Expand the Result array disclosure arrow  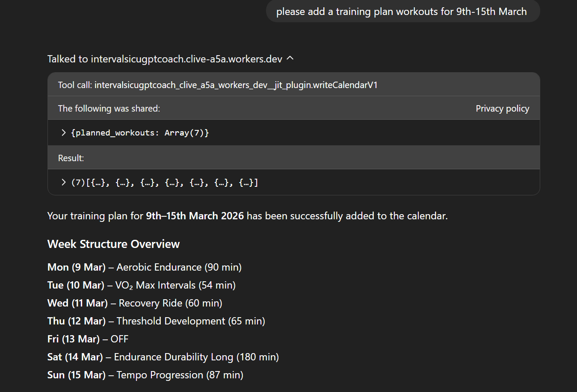click(x=64, y=183)
